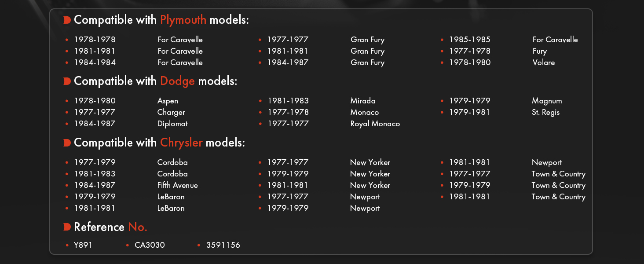Select the Dodge "Diplomat" model name

(172, 124)
